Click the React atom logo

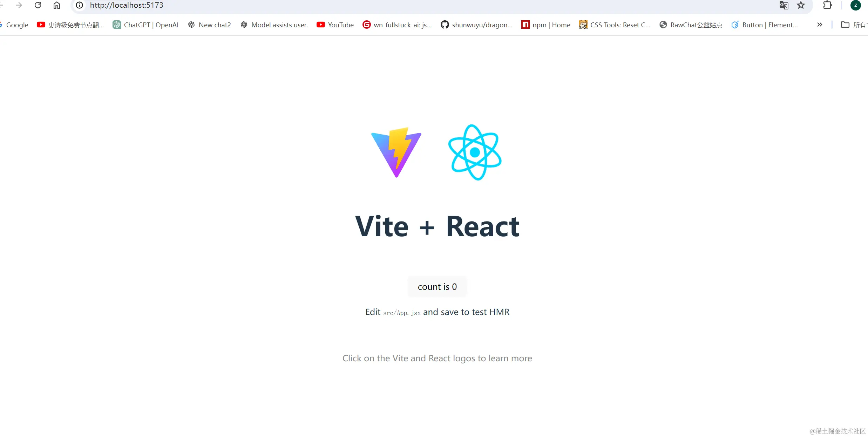475,152
